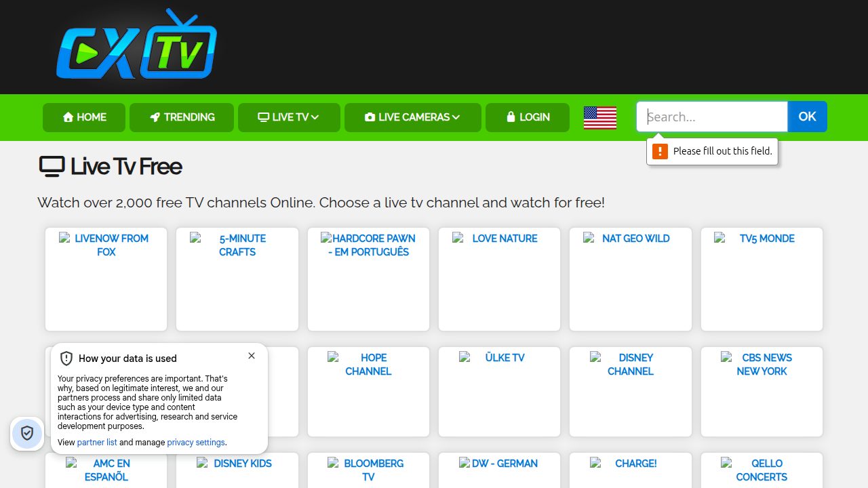
Task: Click the Live Tv Free heading
Action: pos(111,166)
